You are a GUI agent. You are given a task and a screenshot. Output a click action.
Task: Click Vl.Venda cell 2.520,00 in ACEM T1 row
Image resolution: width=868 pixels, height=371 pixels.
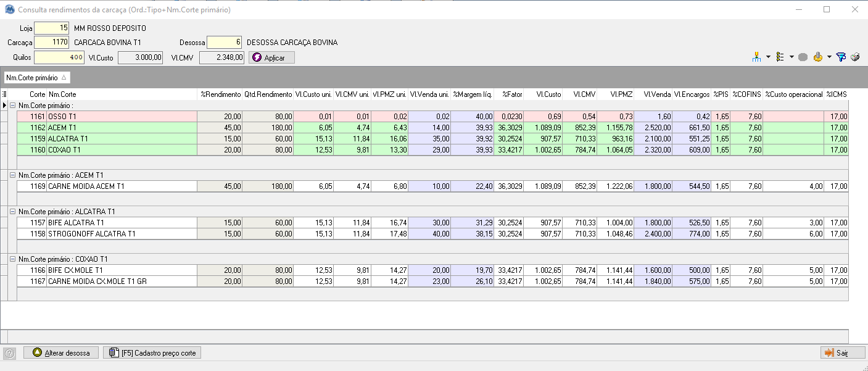click(x=653, y=128)
